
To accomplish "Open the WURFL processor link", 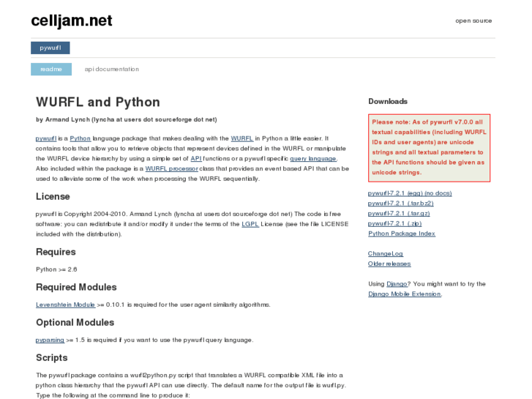I will (x=171, y=168).
